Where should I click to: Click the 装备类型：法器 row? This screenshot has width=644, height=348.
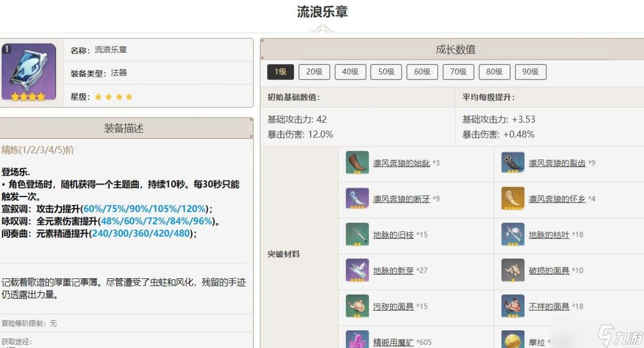pos(158,73)
